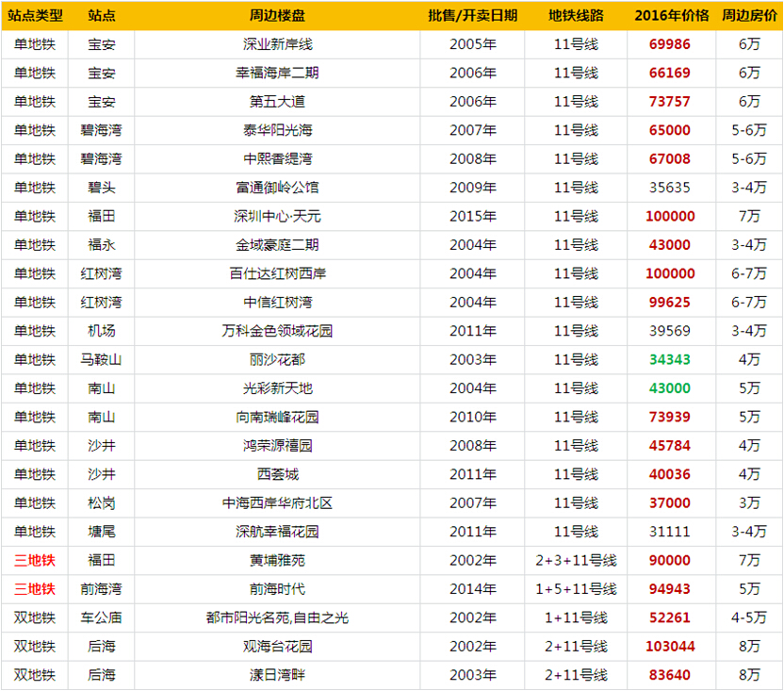Click the 泰华阳光海 cell
Screen dimensions: 784x691
click(277, 130)
